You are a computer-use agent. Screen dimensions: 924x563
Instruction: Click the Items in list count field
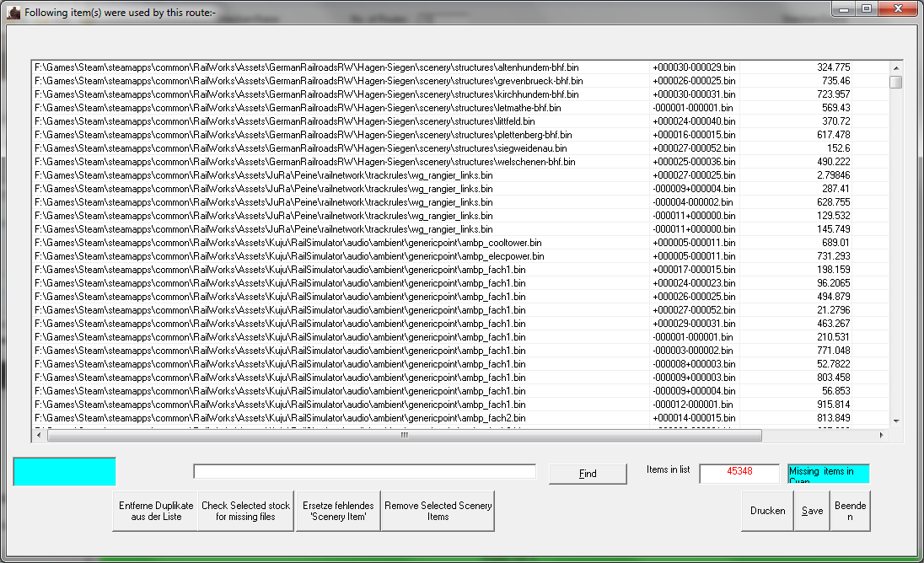[739, 473]
